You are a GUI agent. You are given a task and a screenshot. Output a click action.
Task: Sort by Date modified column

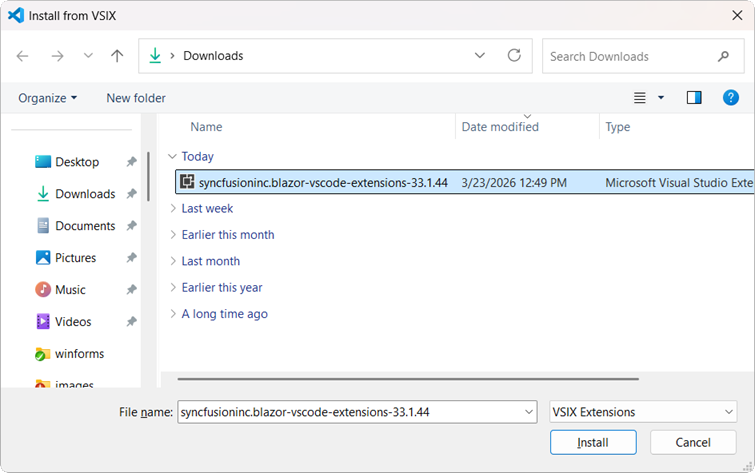coord(500,127)
